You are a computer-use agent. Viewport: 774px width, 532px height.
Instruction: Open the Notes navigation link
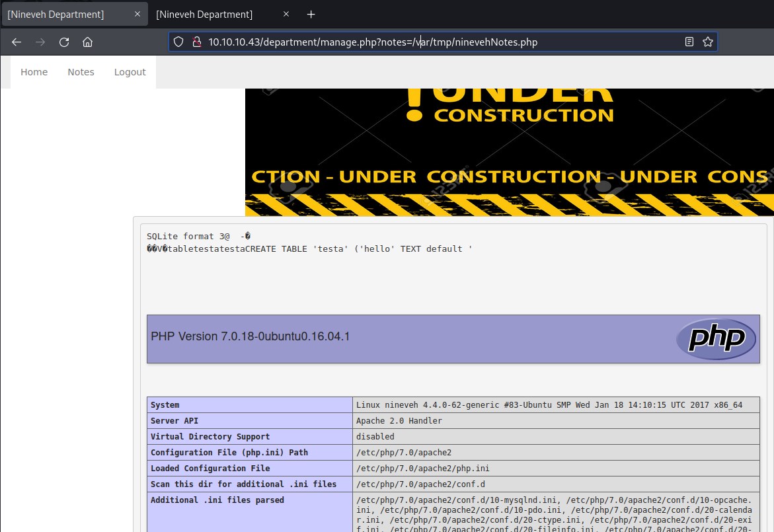(x=81, y=72)
